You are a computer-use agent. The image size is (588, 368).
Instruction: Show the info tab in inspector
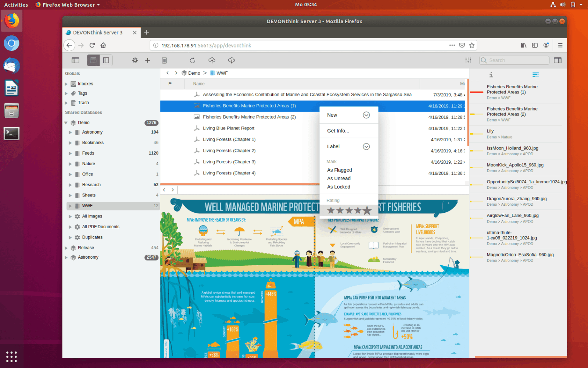(x=491, y=75)
